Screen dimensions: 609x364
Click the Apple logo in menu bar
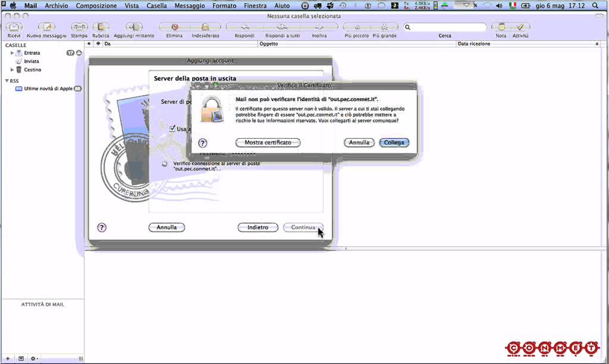(13, 6)
